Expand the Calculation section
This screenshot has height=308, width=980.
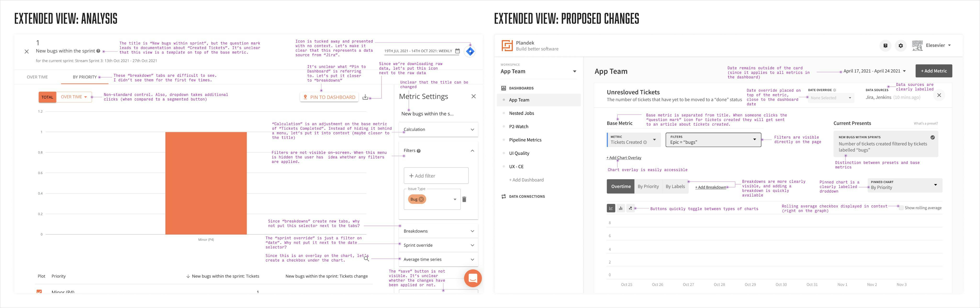tap(438, 129)
